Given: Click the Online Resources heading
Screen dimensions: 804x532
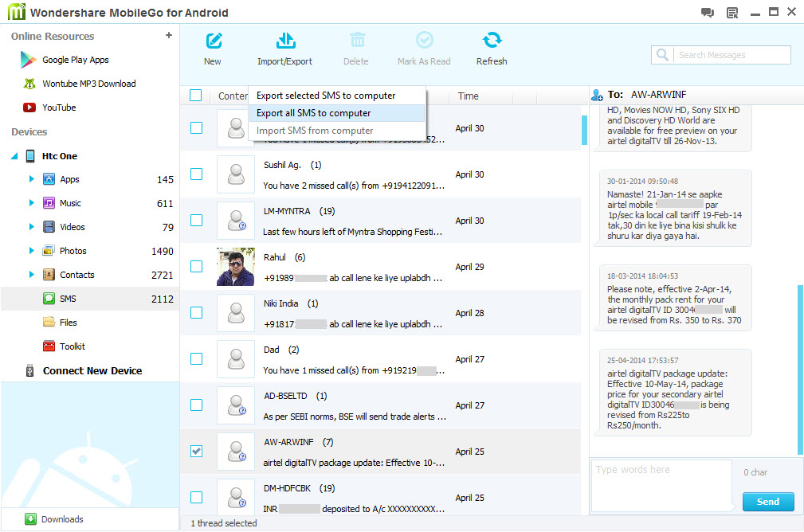Looking at the screenshot, I should pyautogui.click(x=53, y=37).
